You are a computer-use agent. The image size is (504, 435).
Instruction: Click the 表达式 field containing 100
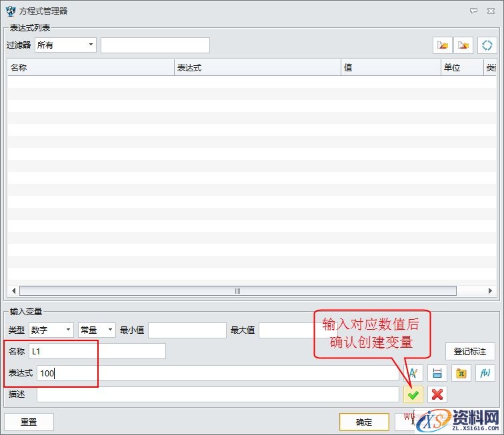pos(218,373)
